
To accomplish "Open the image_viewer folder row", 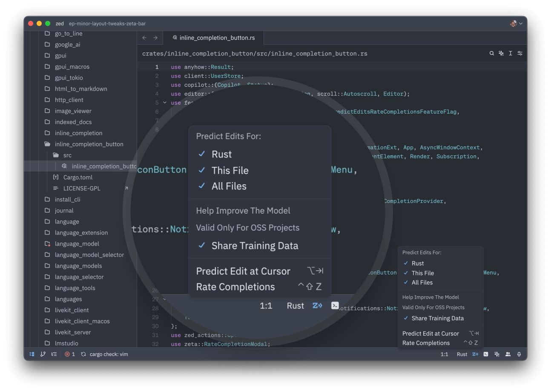I will coord(80,111).
